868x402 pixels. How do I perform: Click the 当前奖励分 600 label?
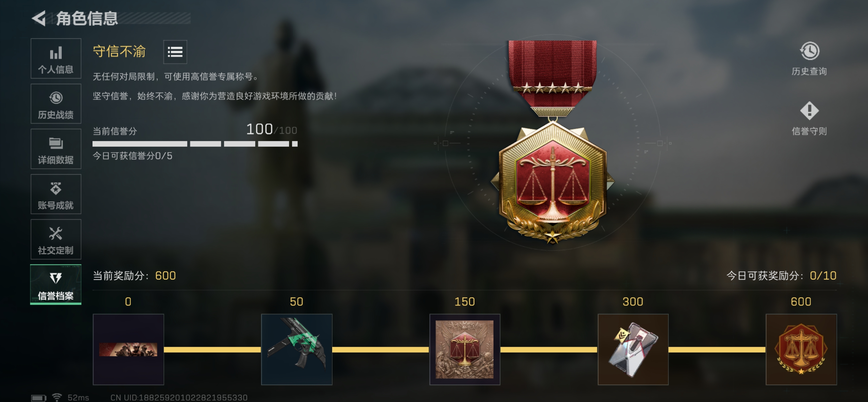pos(134,276)
